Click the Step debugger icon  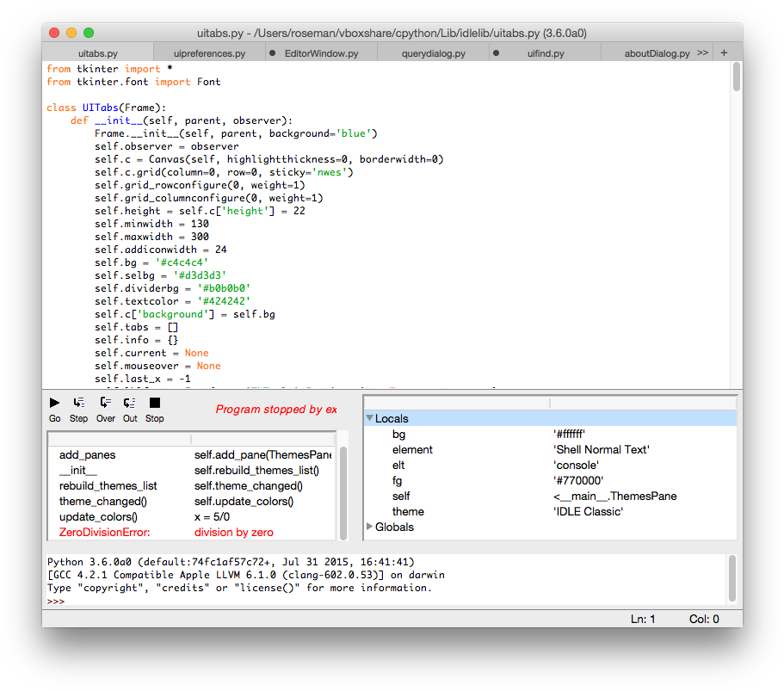tap(78, 402)
